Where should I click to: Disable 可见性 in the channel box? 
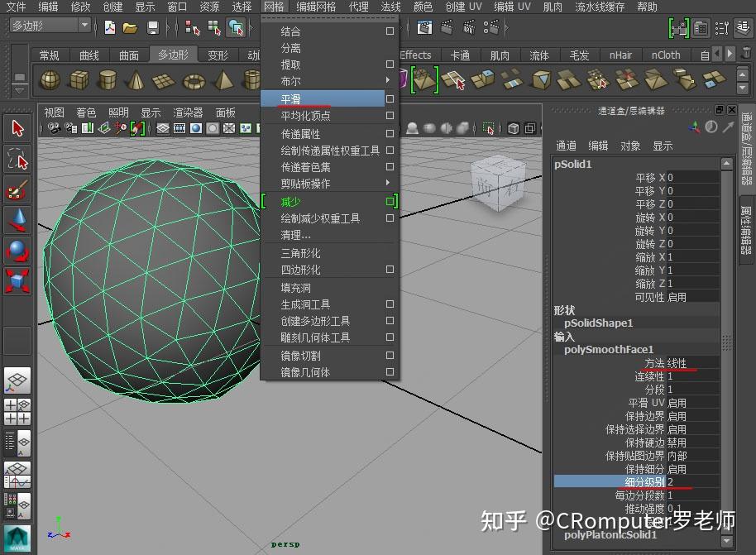coord(678,296)
